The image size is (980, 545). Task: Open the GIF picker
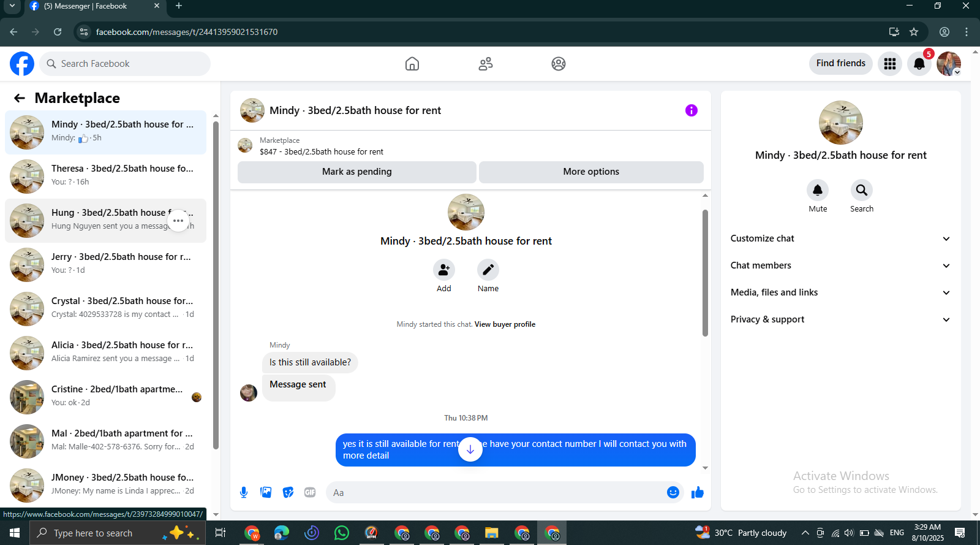[x=310, y=492]
